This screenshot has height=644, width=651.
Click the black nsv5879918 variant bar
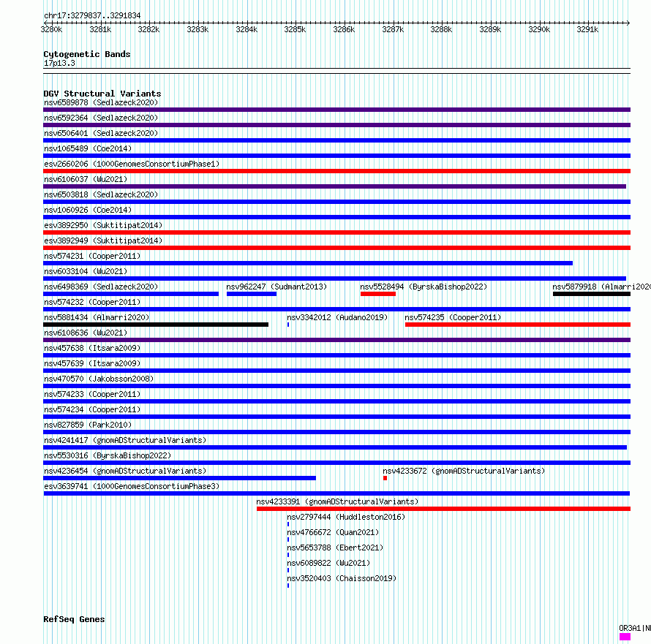pyautogui.click(x=592, y=294)
